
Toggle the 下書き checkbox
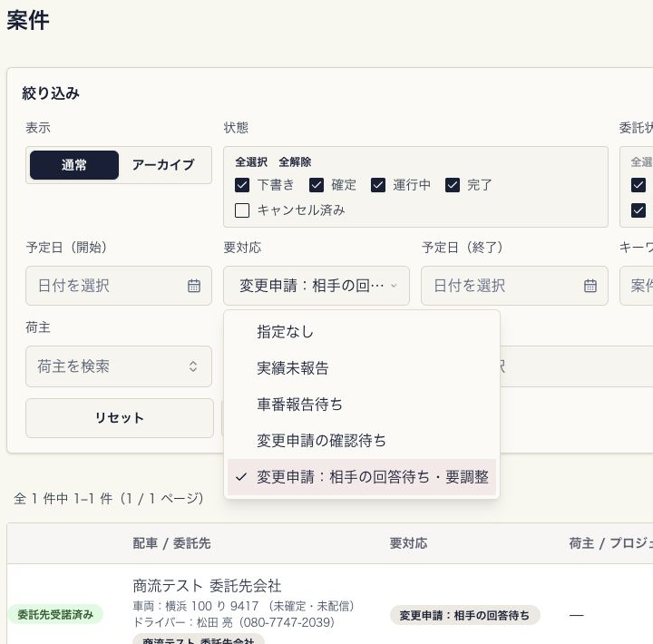tap(242, 185)
